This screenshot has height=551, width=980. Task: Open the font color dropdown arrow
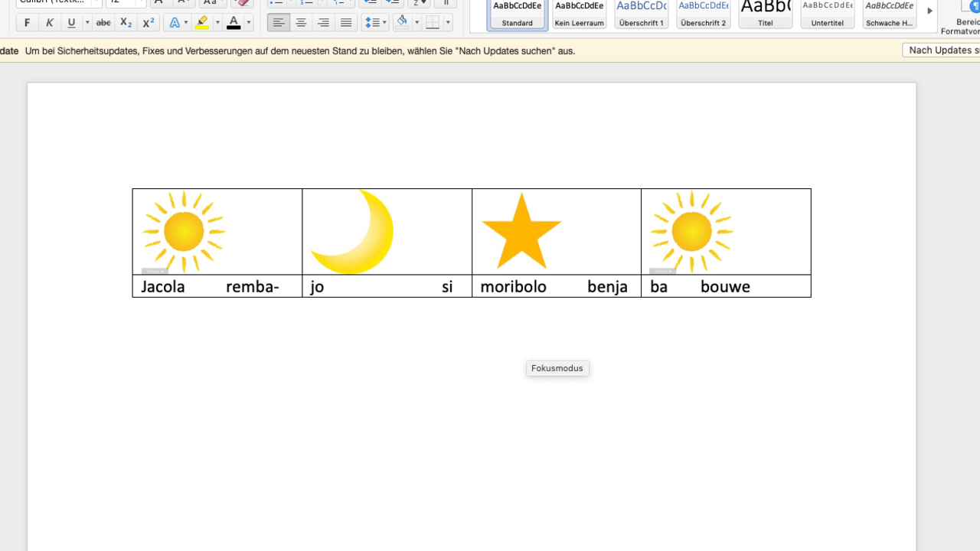click(249, 23)
